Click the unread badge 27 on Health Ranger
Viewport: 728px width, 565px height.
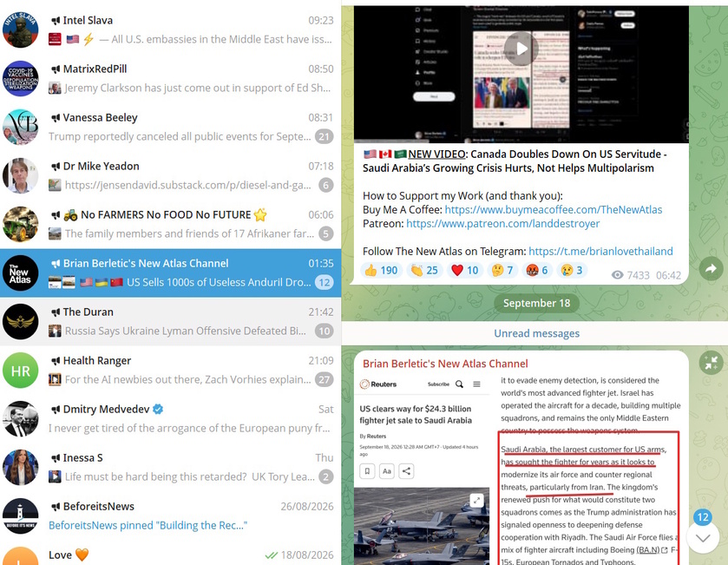[x=324, y=380]
